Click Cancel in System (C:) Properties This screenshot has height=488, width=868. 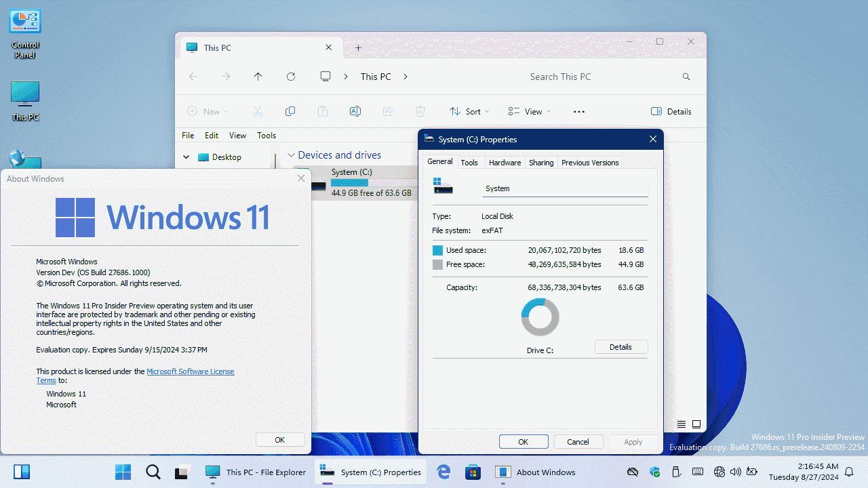(578, 442)
